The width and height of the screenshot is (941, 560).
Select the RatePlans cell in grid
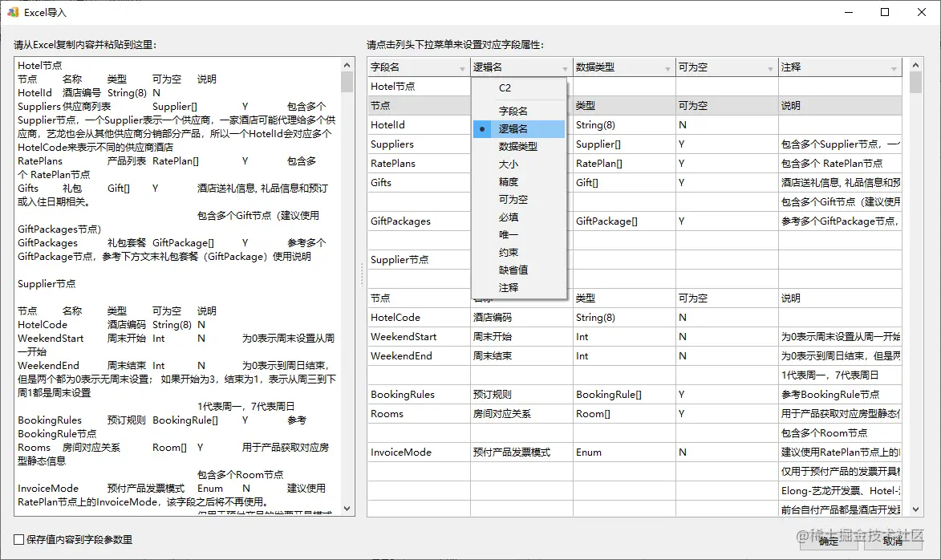(419, 163)
